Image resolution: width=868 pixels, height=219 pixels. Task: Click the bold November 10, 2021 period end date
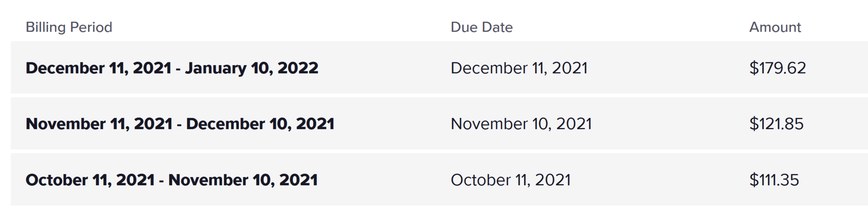click(243, 180)
